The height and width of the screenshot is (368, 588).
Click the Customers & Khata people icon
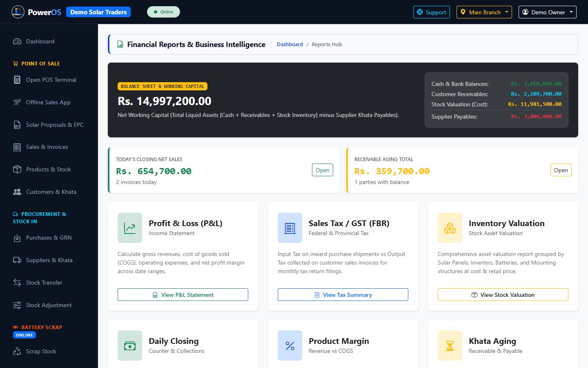[17, 192]
